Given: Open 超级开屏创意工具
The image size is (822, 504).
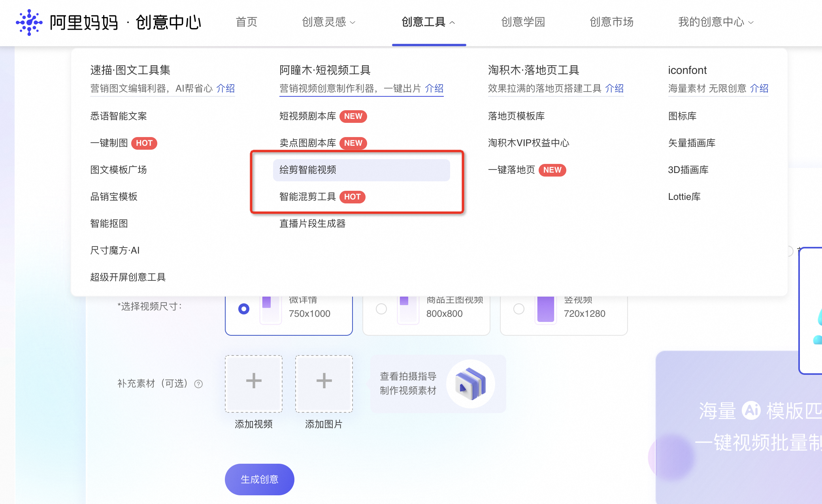Looking at the screenshot, I should click(x=128, y=277).
